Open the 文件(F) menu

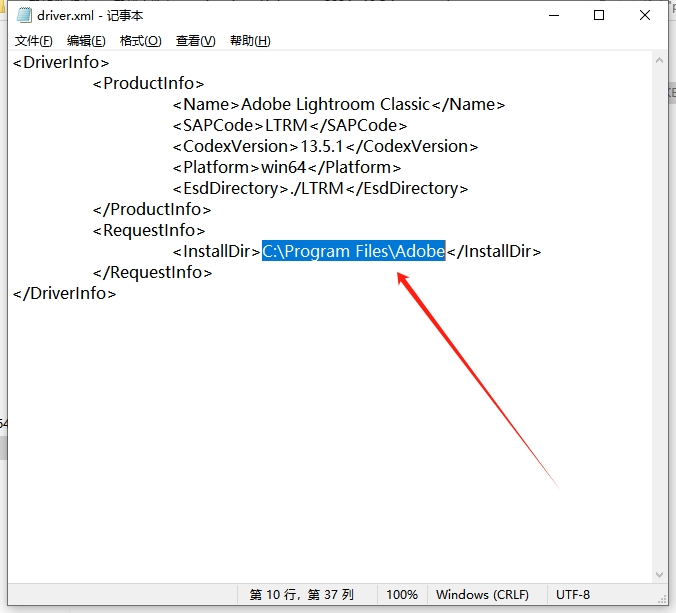pos(34,41)
